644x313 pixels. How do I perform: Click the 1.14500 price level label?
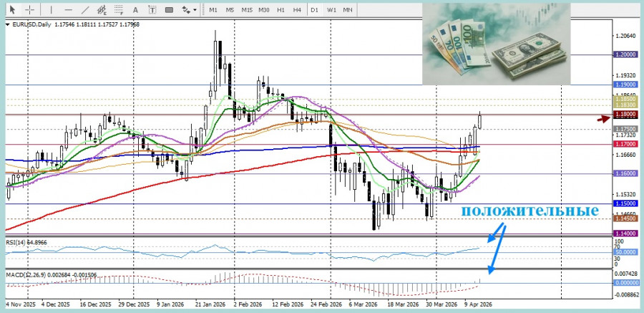click(x=625, y=218)
